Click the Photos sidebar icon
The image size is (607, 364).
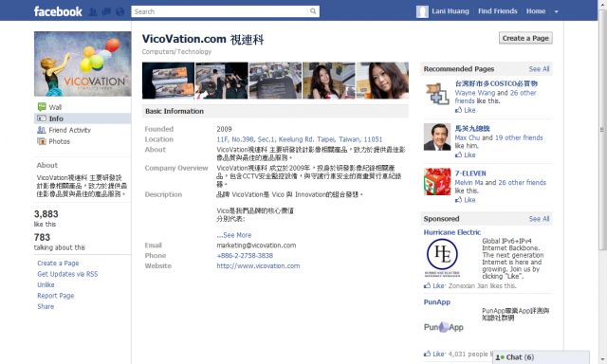[42, 141]
